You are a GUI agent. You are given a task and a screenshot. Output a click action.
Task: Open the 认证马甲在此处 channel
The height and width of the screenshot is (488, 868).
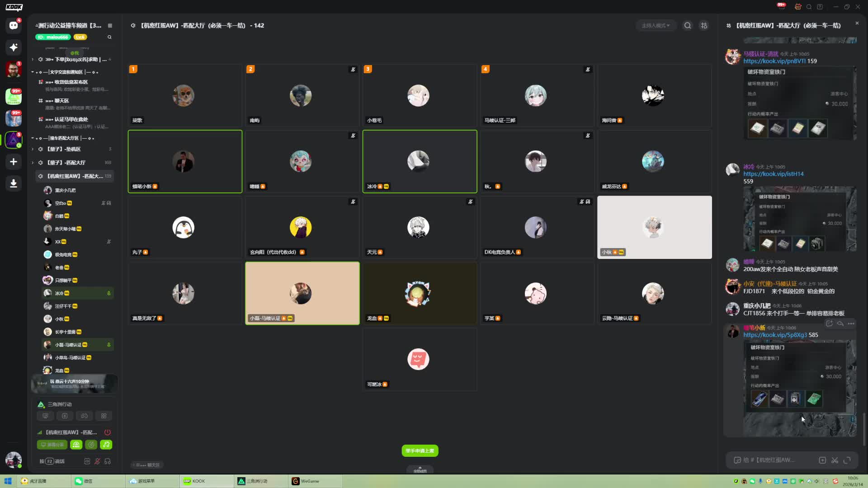(x=71, y=119)
